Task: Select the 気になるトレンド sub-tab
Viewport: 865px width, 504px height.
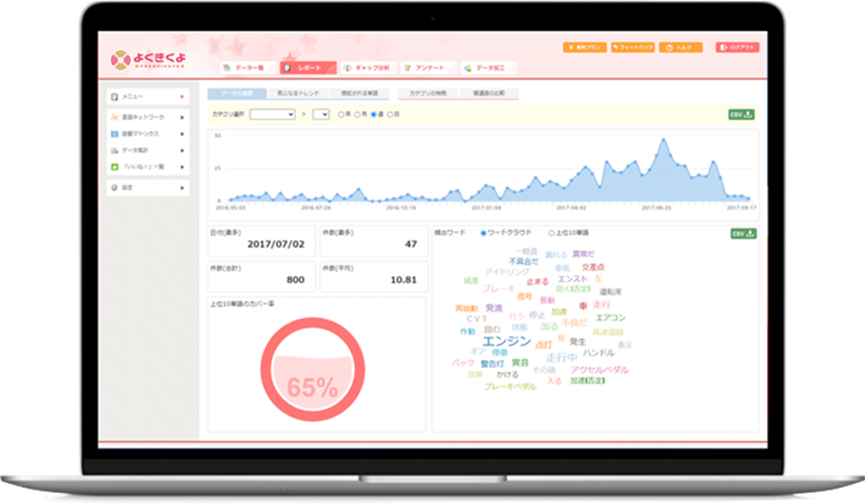Action: (x=298, y=94)
